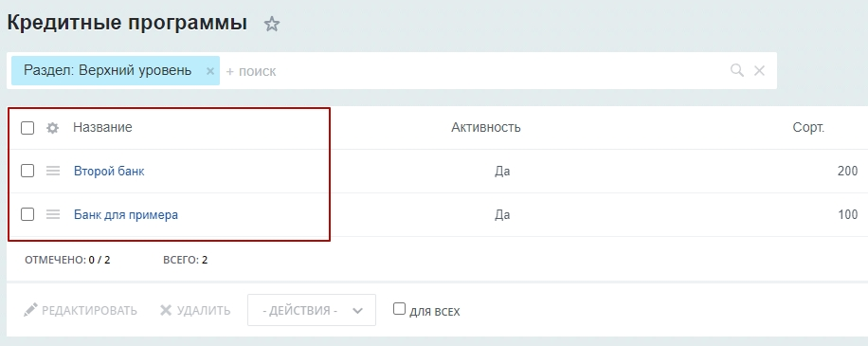The image size is (868, 346).
Task: Open table settings gear icon
Action: (52, 128)
